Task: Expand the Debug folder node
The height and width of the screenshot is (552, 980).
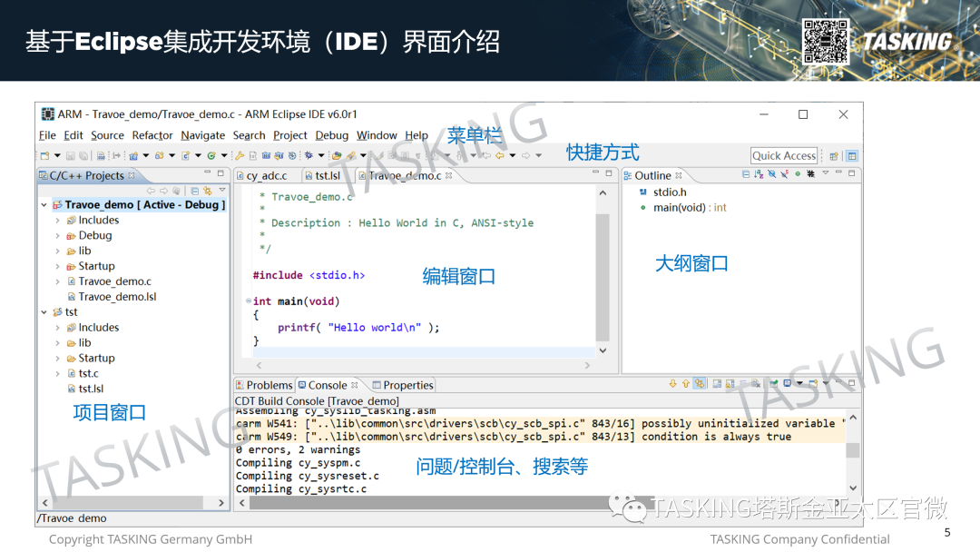Action: [57, 236]
